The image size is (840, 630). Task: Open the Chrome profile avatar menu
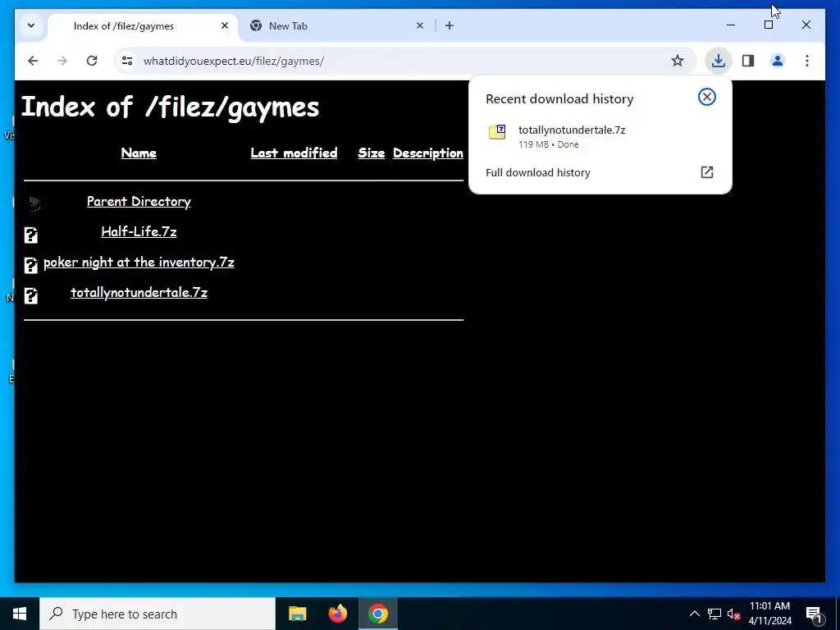pyautogui.click(x=778, y=61)
